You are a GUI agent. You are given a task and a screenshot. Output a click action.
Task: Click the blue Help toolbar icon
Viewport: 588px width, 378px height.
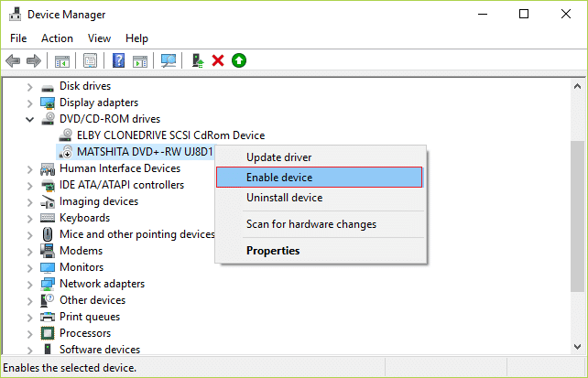tap(118, 60)
